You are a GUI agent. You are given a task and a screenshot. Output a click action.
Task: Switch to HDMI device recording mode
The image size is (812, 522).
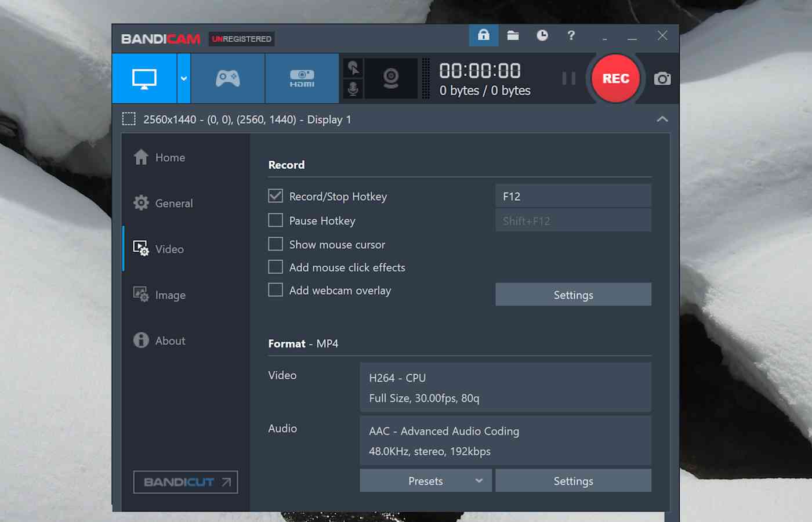(302, 78)
